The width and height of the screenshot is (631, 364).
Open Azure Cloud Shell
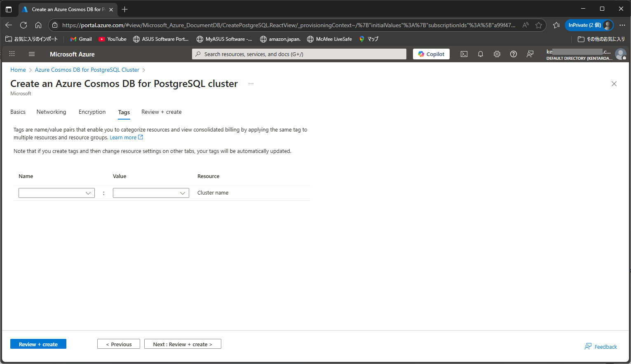click(x=464, y=54)
